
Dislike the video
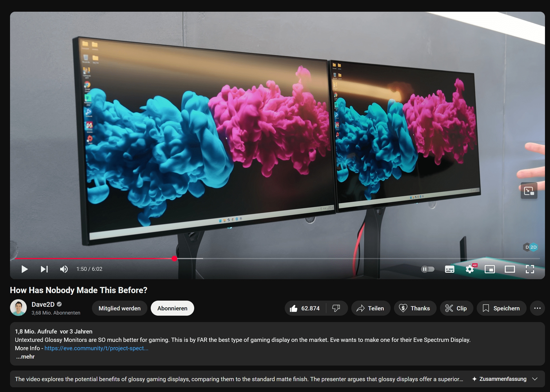click(x=336, y=308)
